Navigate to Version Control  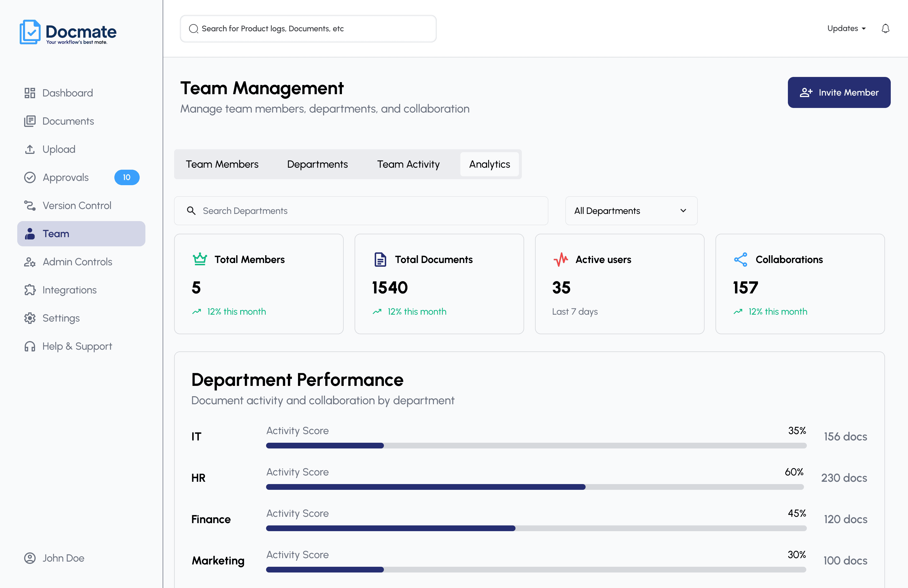(x=81, y=206)
